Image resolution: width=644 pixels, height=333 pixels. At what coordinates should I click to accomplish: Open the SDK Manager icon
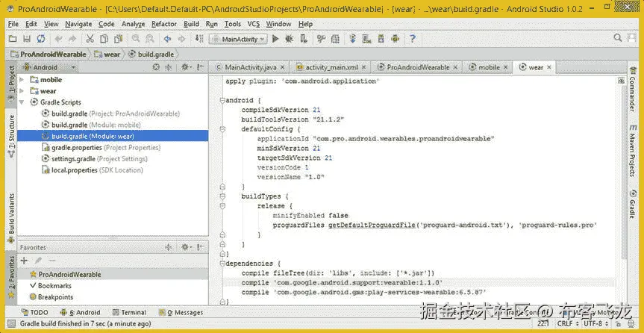(x=381, y=39)
